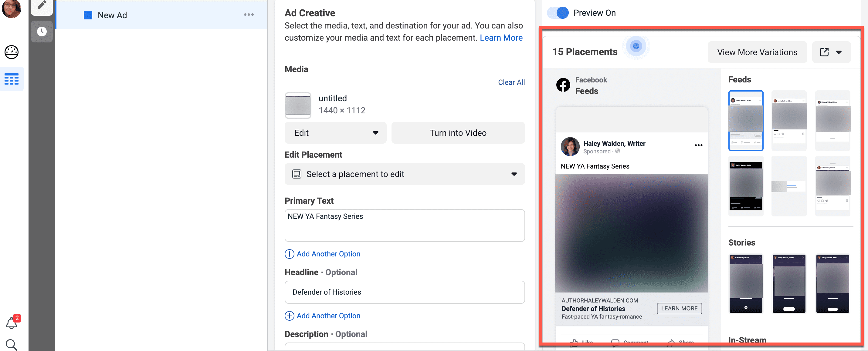
Task: Click the search magnifier icon
Action: 12,344
